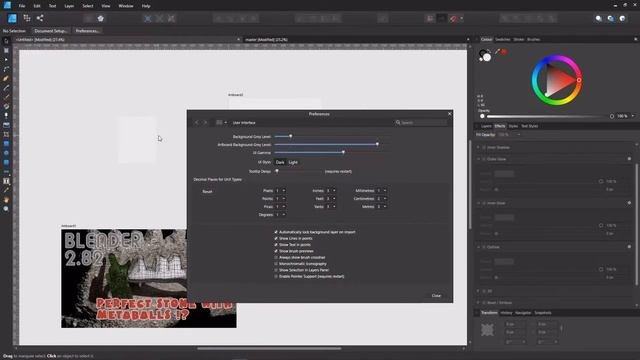Click the eyedropper in the Colour panel
The width and height of the screenshot is (640, 360).
tap(498, 51)
